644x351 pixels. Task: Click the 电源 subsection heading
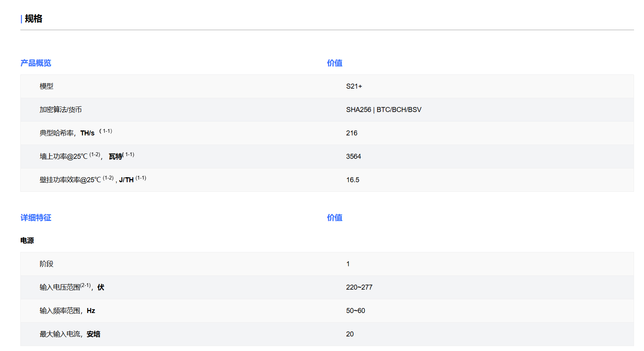pyautogui.click(x=27, y=241)
